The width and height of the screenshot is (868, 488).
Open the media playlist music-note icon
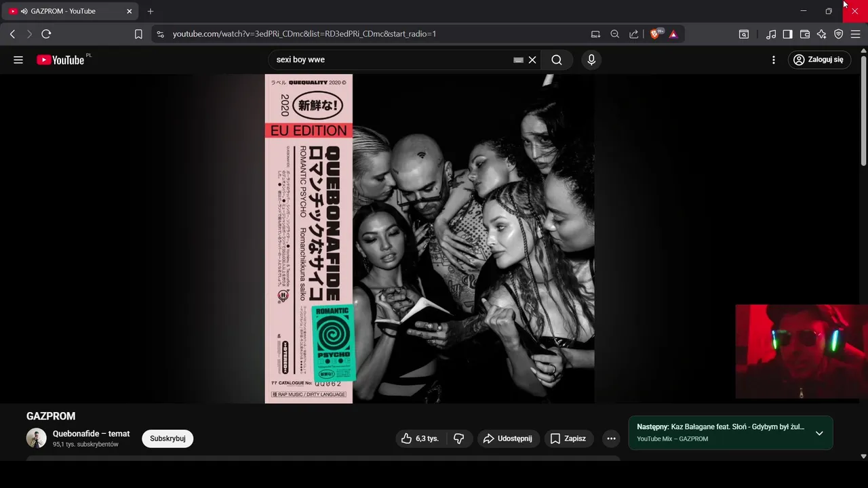pyautogui.click(x=771, y=34)
